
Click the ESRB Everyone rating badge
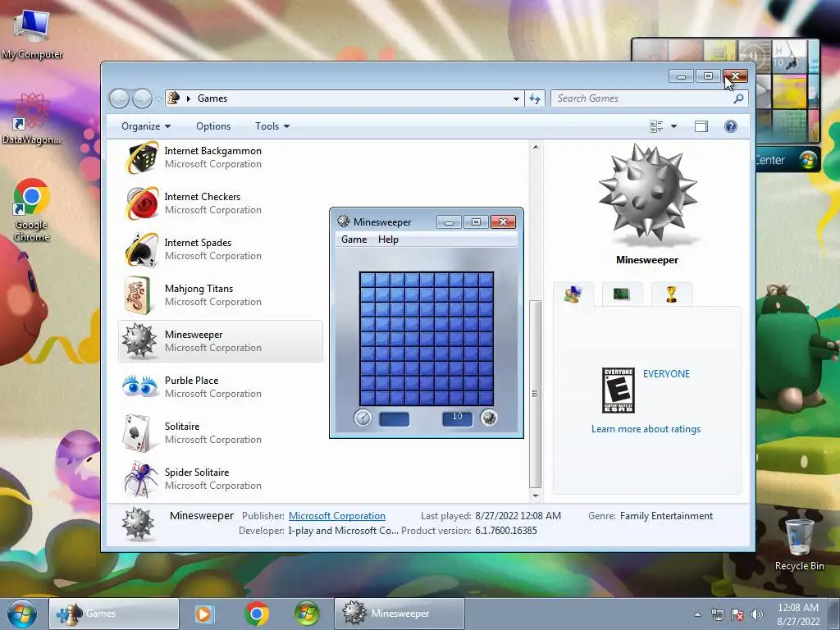tap(619, 390)
